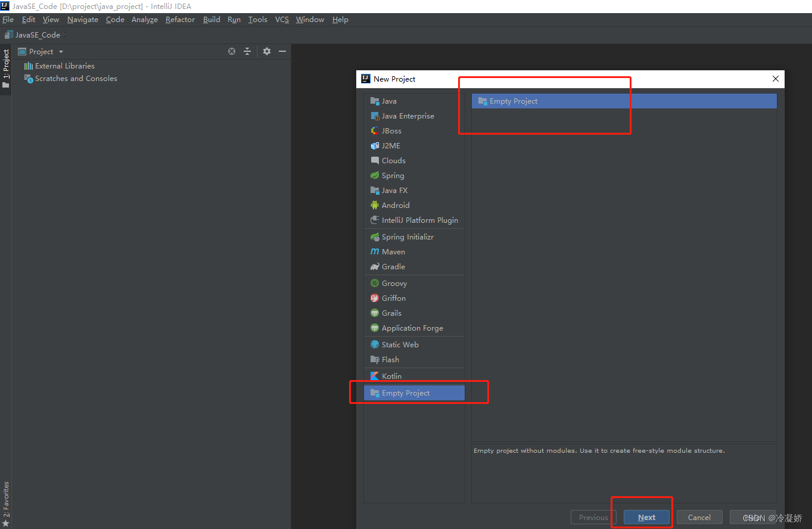Select the Java Enterprise icon
The width and height of the screenshot is (812, 529).
(x=375, y=116)
